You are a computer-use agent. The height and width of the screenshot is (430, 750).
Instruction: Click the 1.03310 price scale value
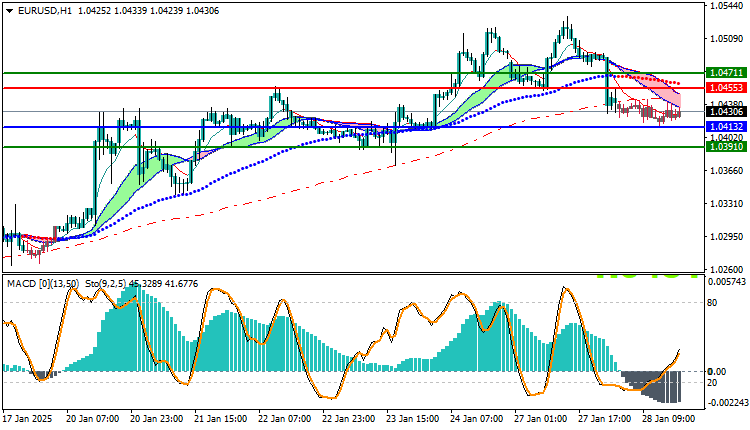coord(727,204)
